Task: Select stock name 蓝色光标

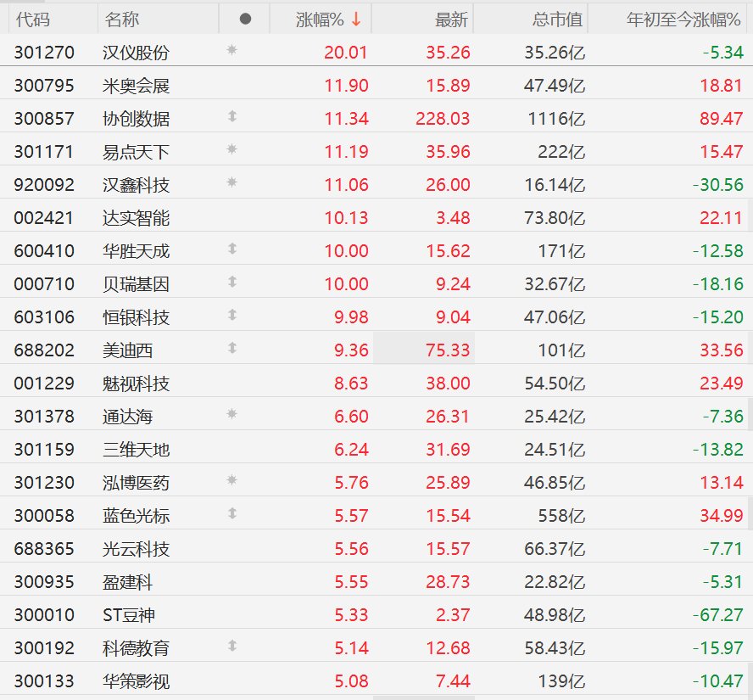Action: [x=136, y=516]
